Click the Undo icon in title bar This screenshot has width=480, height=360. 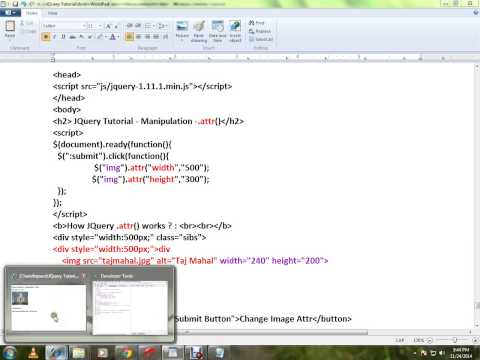point(24,4)
